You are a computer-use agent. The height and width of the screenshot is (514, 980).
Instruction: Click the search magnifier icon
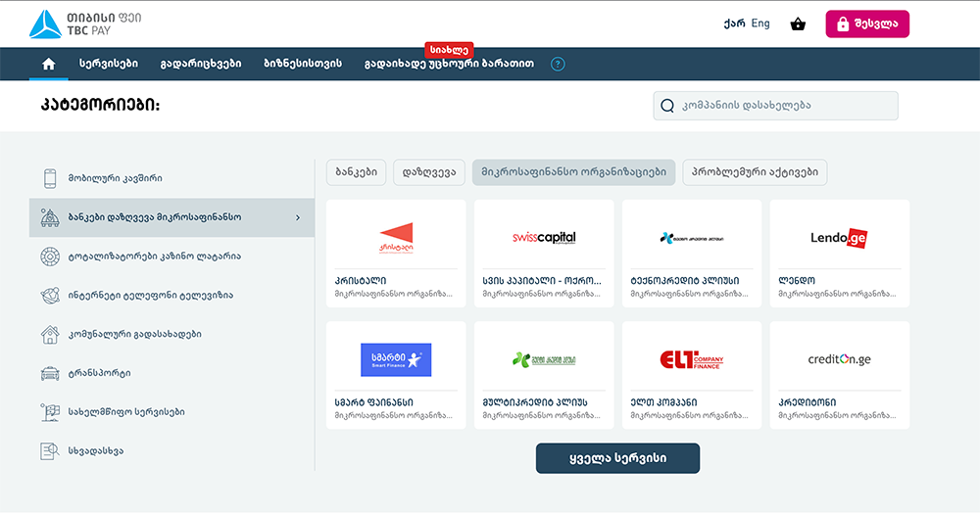666,106
